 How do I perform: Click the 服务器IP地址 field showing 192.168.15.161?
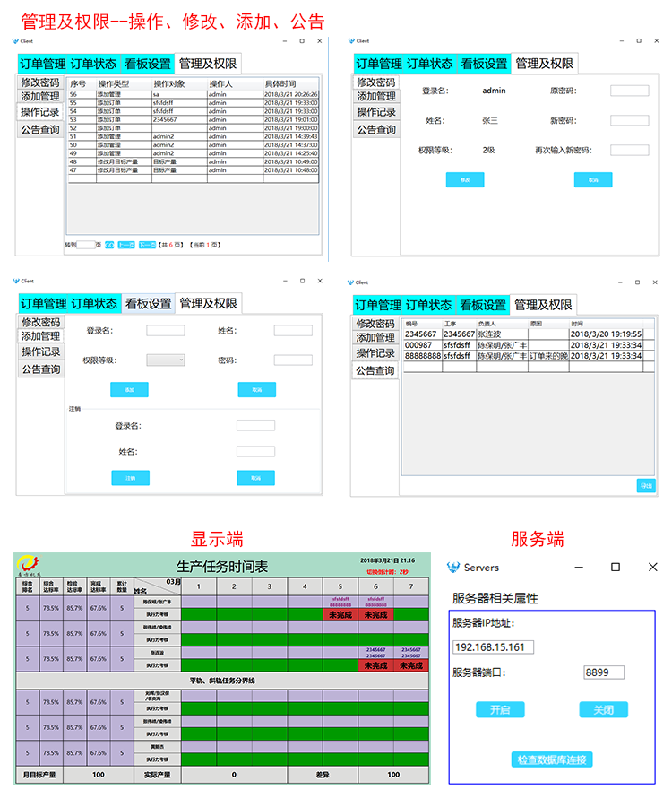pos(493,646)
